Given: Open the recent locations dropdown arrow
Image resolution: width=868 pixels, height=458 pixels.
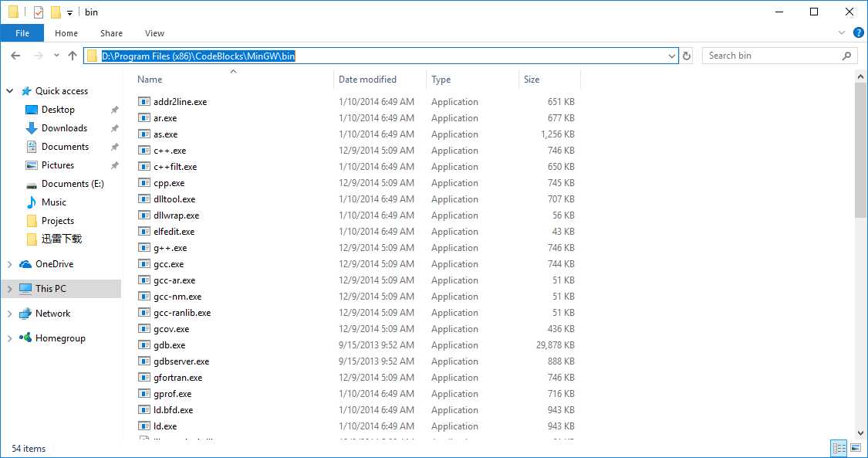Looking at the screenshot, I should click(x=56, y=56).
